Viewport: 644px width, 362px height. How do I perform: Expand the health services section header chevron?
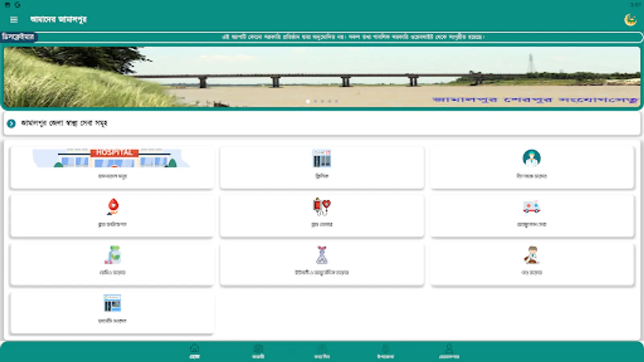[11, 123]
